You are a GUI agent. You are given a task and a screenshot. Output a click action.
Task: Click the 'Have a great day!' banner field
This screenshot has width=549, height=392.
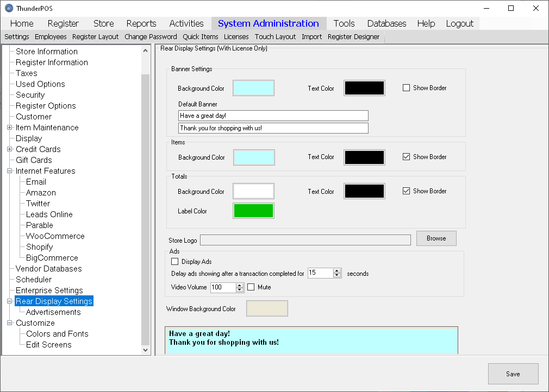click(273, 116)
